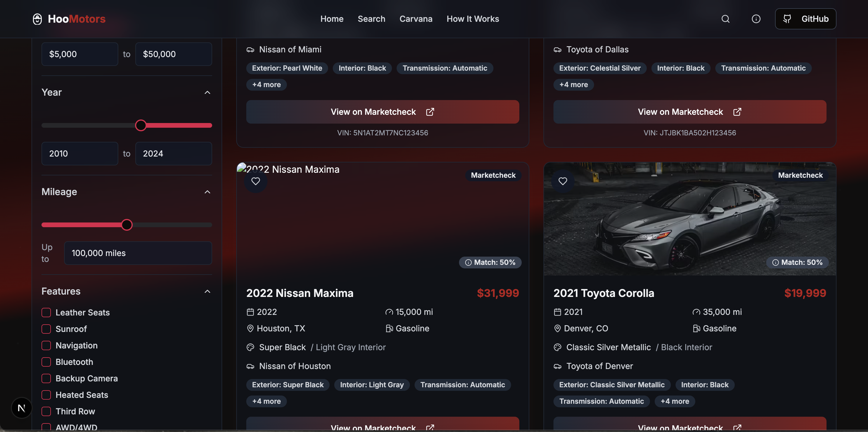Open the Carvana nav item
Screen dimensions: 868x432
pyautogui.click(x=415, y=19)
